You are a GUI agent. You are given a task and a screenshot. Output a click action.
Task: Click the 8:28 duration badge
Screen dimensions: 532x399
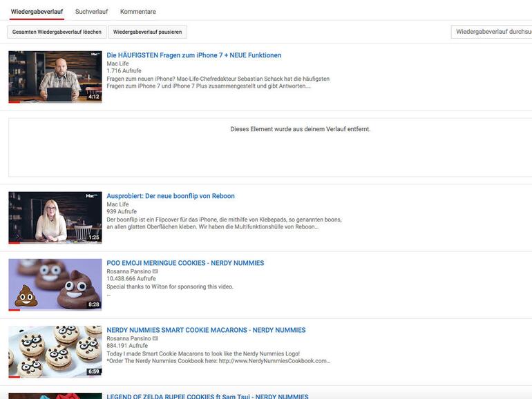click(x=94, y=304)
